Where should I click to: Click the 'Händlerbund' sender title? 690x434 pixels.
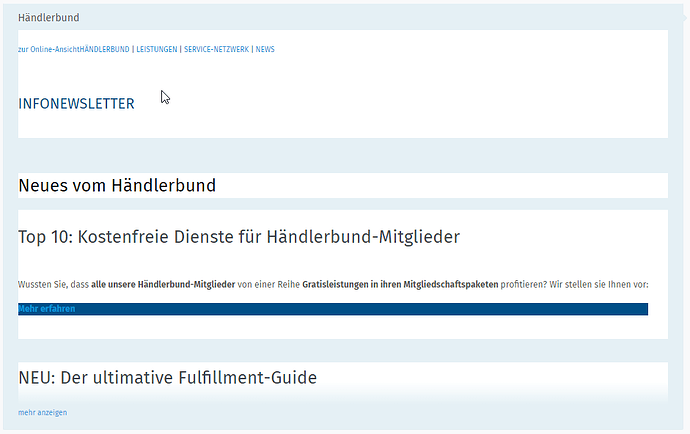click(x=49, y=18)
